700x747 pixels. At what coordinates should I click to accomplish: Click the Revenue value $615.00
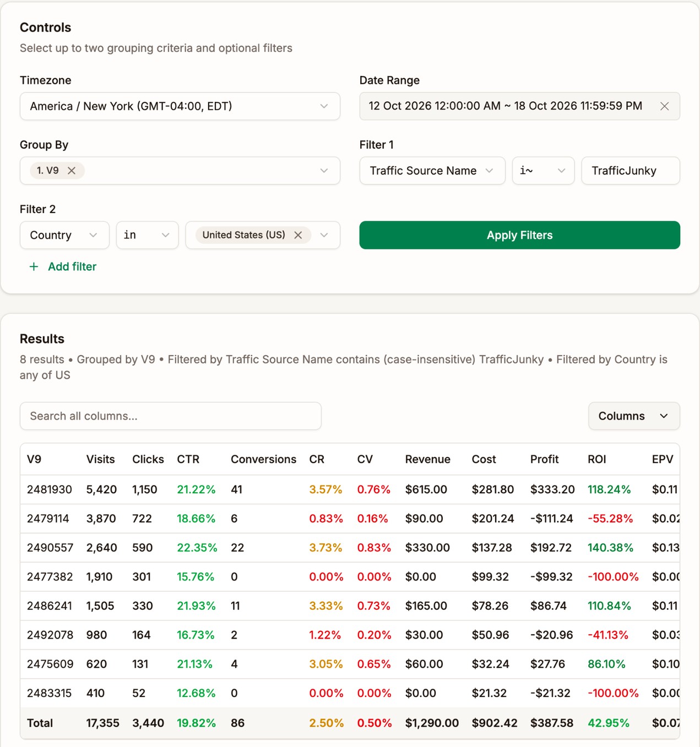(x=426, y=489)
